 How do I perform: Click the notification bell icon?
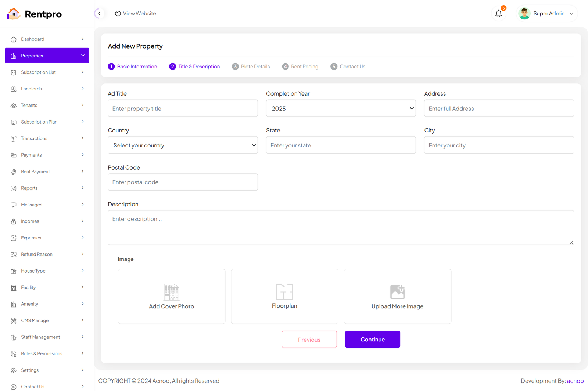click(498, 14)
